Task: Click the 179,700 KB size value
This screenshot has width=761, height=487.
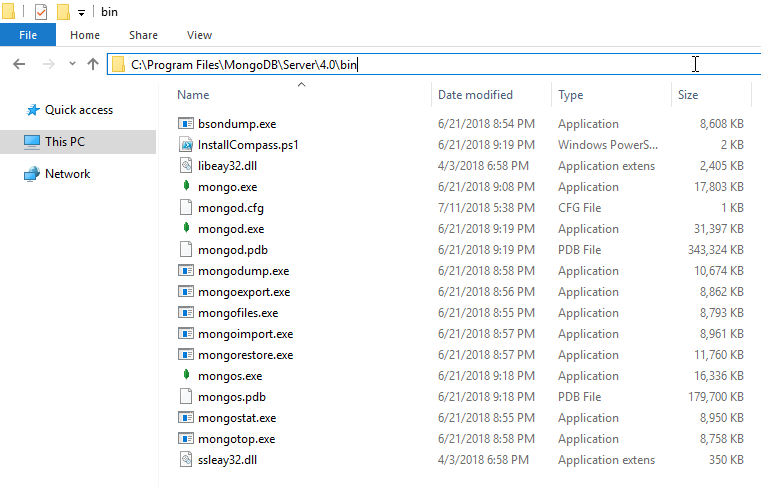Action: (715, 397)
